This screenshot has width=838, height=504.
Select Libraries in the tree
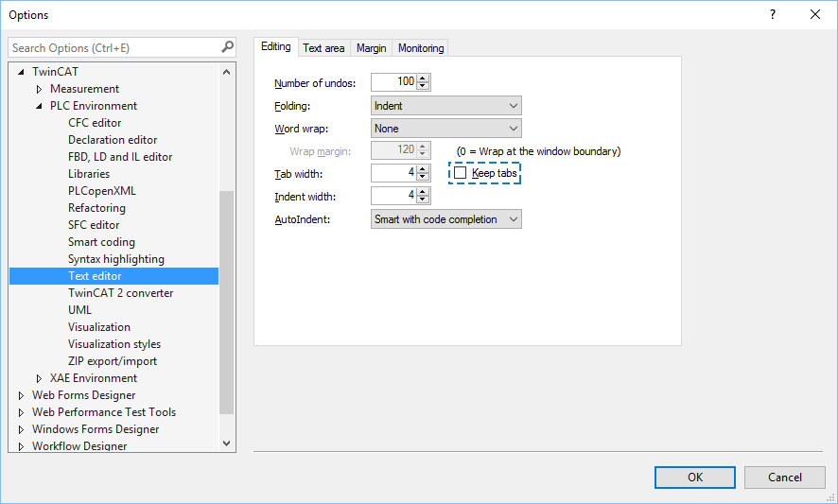[x=89, y=174]
